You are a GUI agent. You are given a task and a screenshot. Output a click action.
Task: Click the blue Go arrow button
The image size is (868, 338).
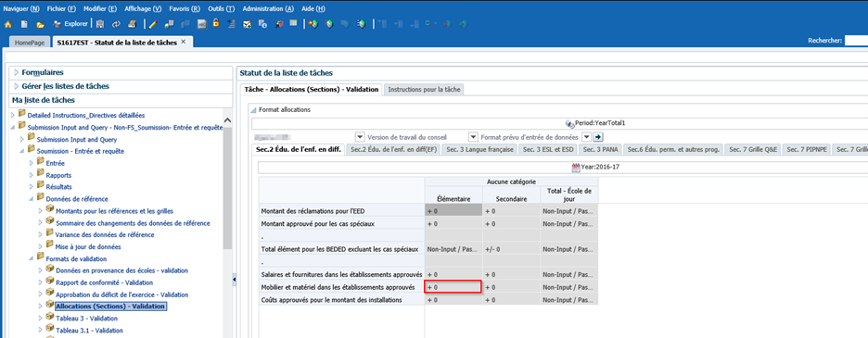pos(598,137)
